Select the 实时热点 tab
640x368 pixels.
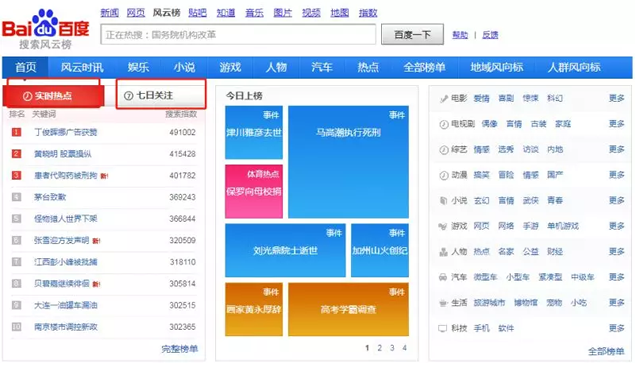pos(53,95)
